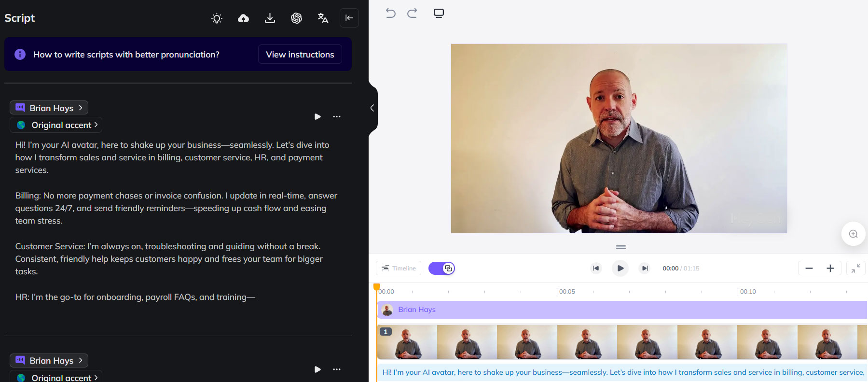
Task: Click the download script icon
Action: (x=270, y=18)
